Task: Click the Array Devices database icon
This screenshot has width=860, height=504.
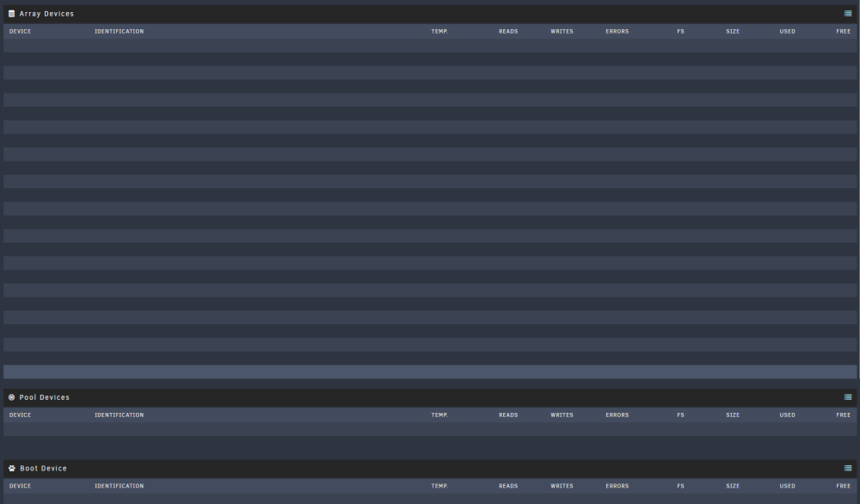Action: (x=11, y=14)
